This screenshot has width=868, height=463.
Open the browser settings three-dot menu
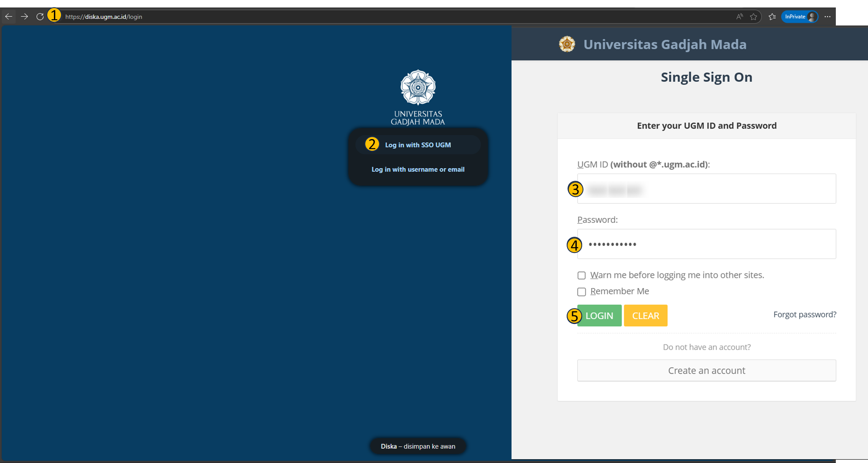point(827,17)
